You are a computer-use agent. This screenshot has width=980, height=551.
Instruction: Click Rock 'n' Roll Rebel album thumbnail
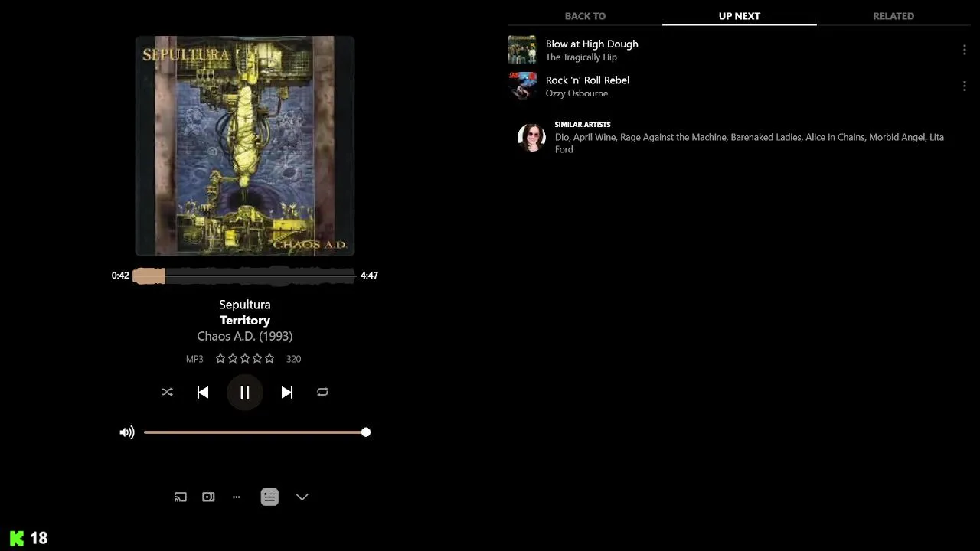[522, 86]
